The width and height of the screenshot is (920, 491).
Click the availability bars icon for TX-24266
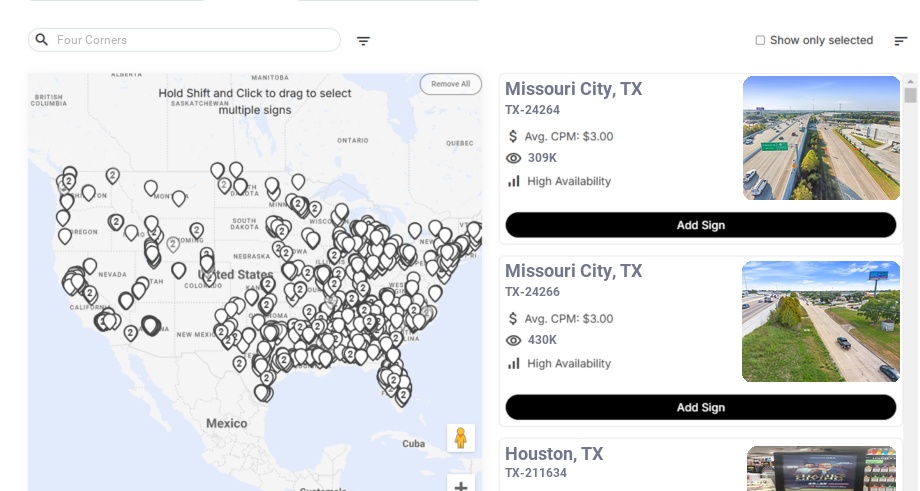pyautogui.click(x=514, y=364)
